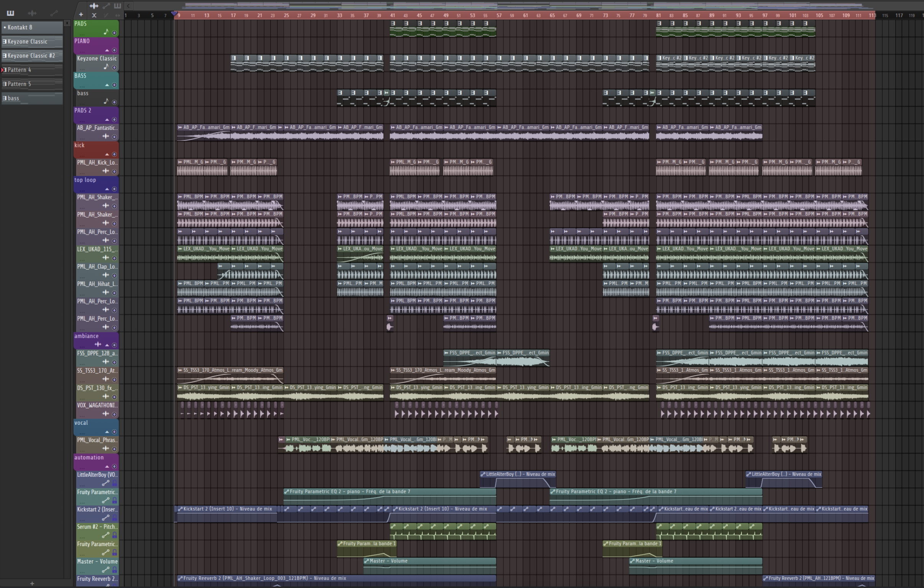Select Keyzone Classic in the picker list

[x=32, y=41]
